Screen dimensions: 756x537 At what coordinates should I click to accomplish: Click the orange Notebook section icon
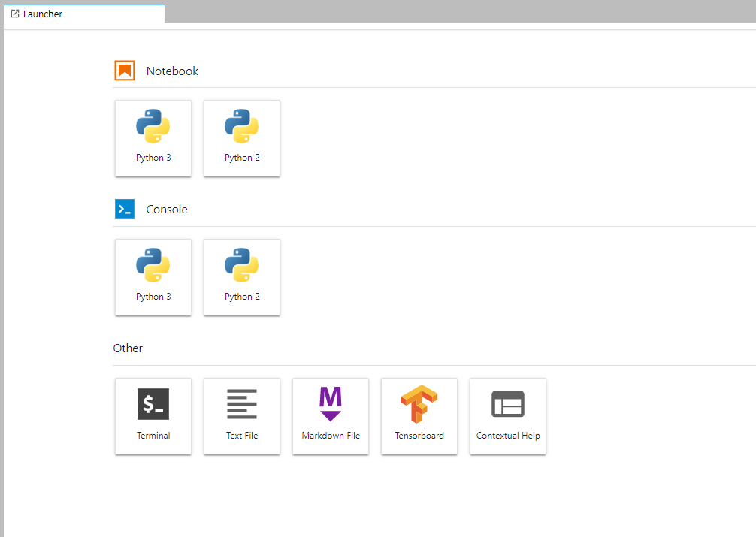[x=125, y=71]
